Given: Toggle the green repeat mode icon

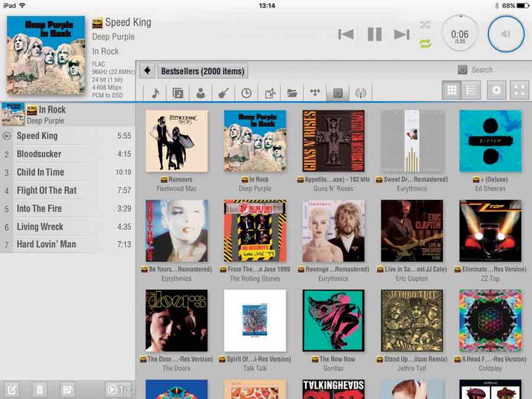Looking at the screenshot, I should (425, 43).
